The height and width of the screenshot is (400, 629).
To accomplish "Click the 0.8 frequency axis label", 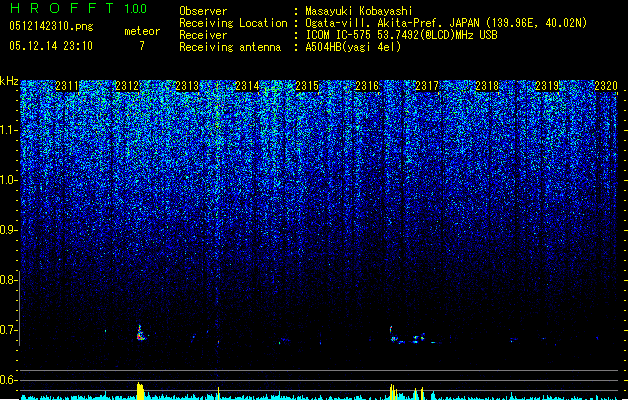I will [x=9, y=280].
